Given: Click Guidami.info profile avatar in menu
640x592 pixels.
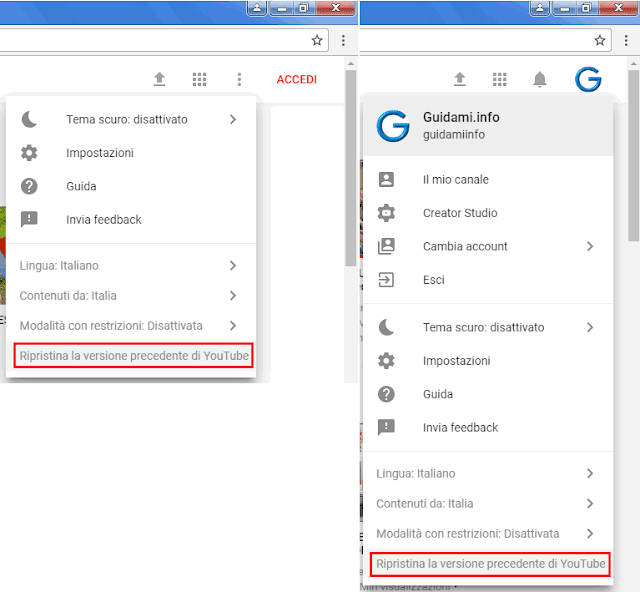Looking at the screenshot, I should point(393,126).
